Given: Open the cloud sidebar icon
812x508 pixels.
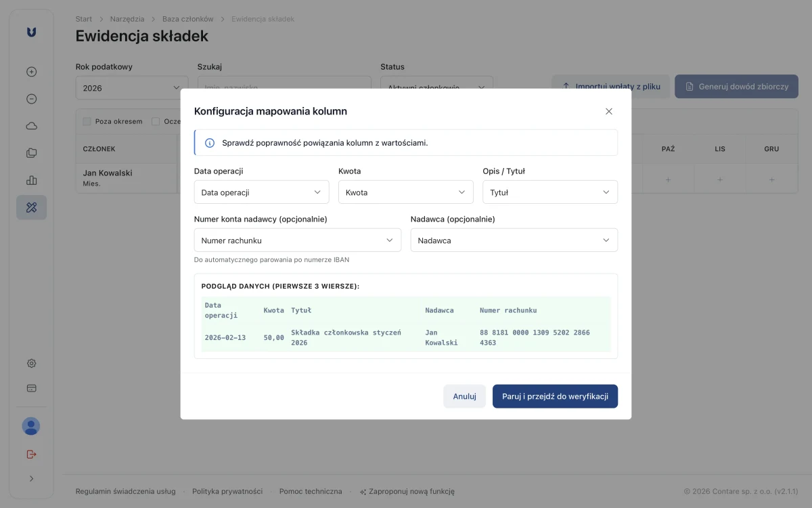Looking at the screenshot, I should pyautogui.click(x=31, y=126).
